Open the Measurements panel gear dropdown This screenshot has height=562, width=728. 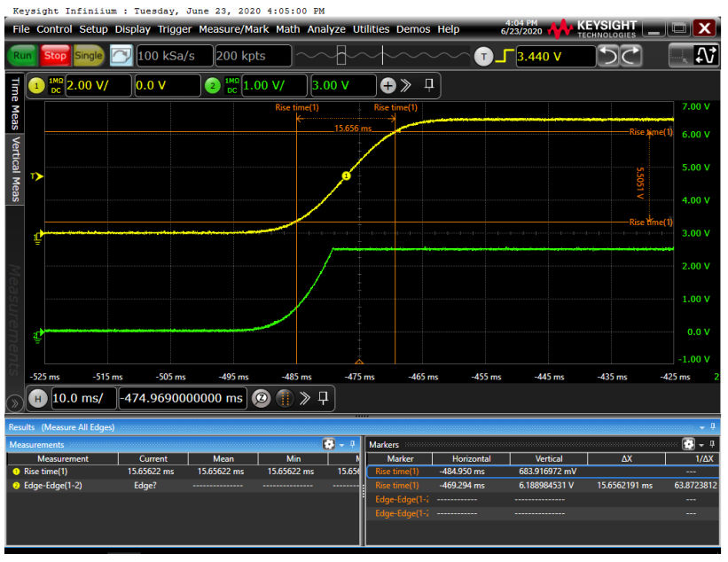coord(333,444)
